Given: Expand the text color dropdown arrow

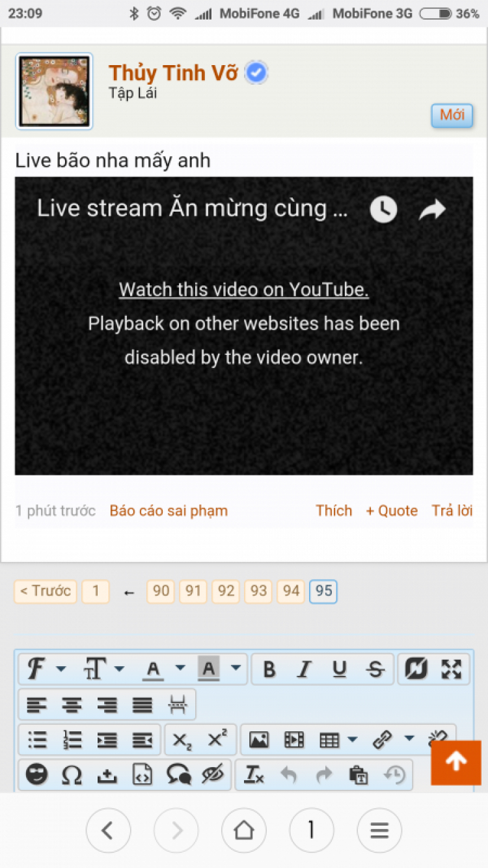Looking at the screenshot, I should pyautogui.click(x=180, y=669).
